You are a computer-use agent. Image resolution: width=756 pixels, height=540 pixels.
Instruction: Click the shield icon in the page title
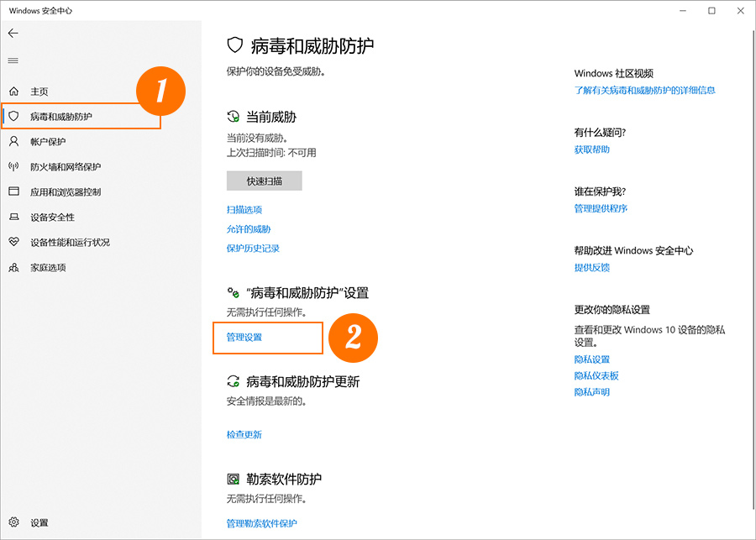point(234,46)
